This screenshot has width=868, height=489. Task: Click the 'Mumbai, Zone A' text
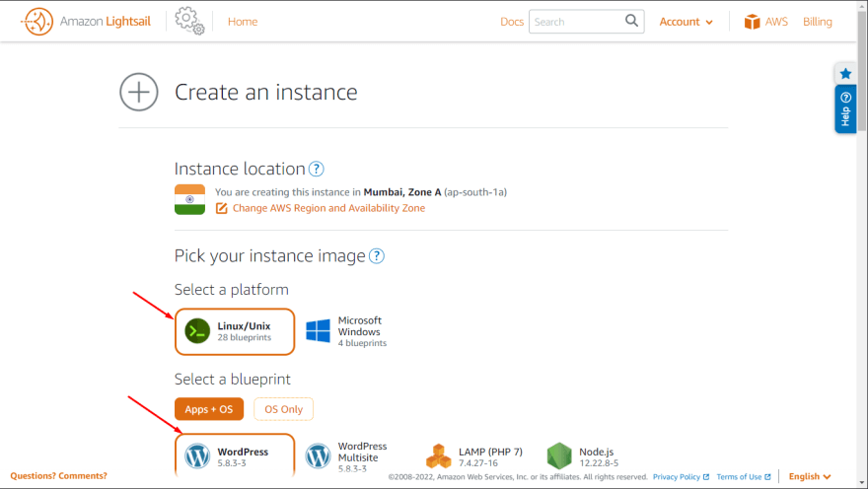point(401,192)
